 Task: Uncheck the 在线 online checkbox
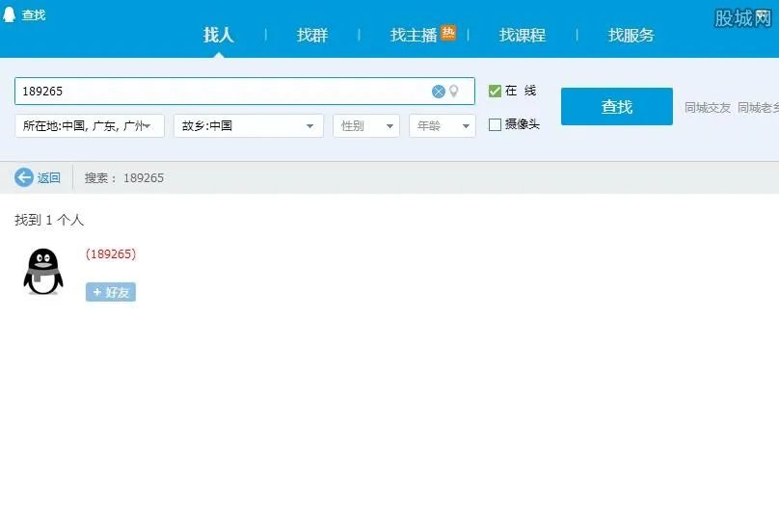[x=495, y=91]
